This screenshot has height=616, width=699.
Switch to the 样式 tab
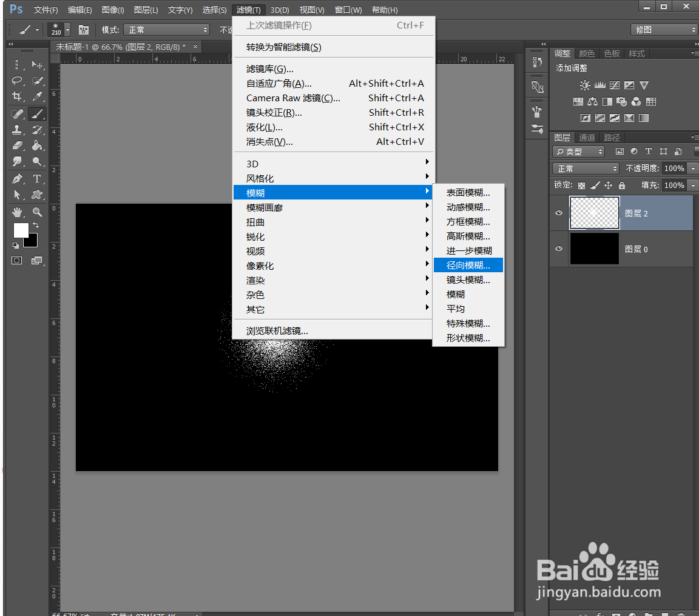[x=637, y=53]
